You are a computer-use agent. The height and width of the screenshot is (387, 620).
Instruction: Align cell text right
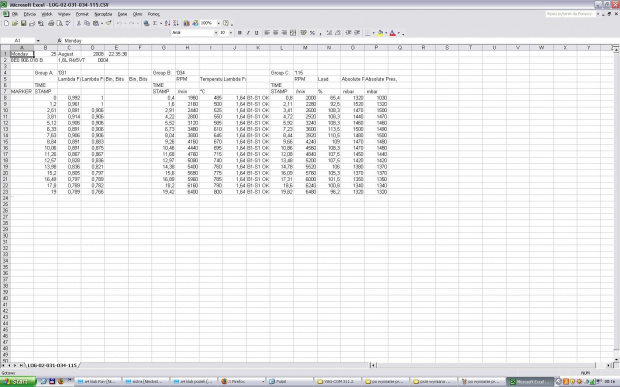coord(284,33)
